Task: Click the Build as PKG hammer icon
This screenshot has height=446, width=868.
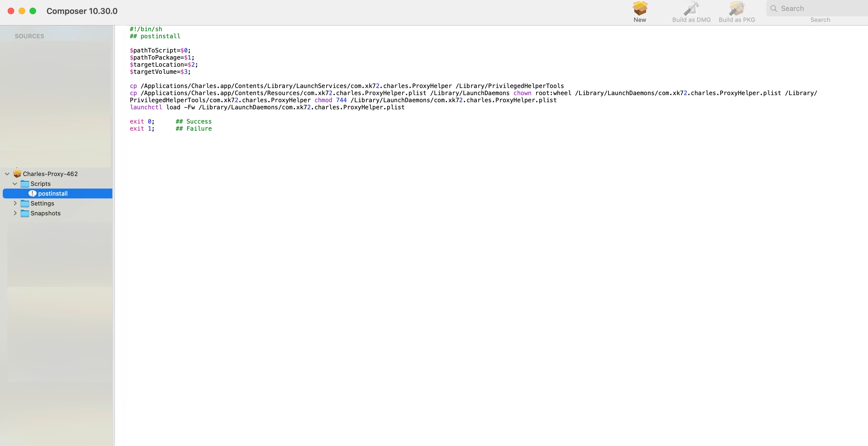Action: (x=737, y=8)
